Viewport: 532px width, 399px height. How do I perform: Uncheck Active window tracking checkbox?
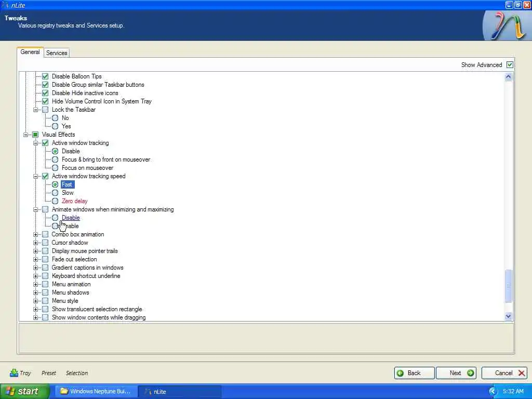click(x=45, y=143)
